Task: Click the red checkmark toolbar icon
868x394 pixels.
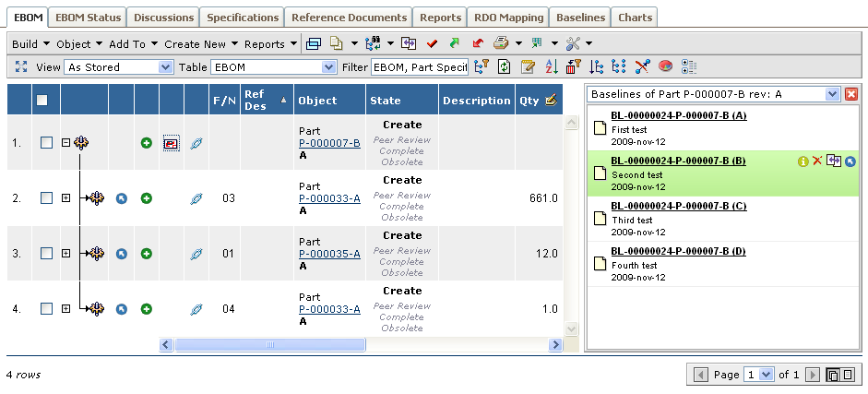Action: click(432, 43)
